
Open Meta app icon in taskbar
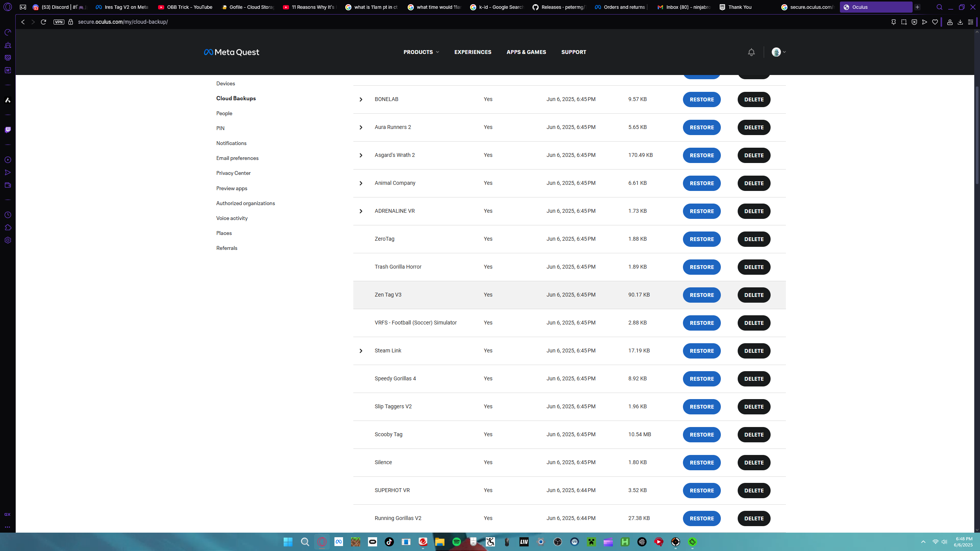pyautogui.click(x=338, y=542)
